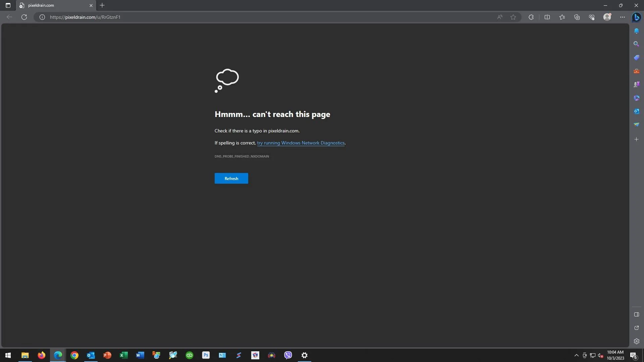Image resolution: width=644 pixels, height=362 pixels.
Task: Open Outlook from taskbar
Action: point(91,355)
